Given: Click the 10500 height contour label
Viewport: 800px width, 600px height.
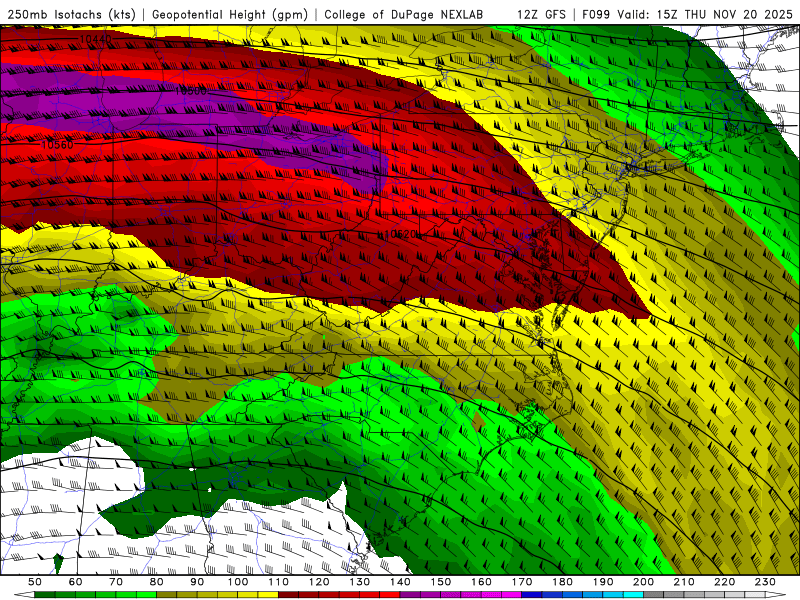Looking at the screenshot, I should click(x=190, y=91).
